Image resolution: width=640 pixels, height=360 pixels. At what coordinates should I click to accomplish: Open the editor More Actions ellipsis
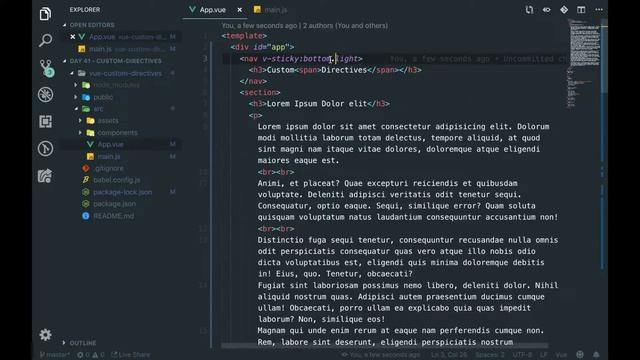(x=599, y=9)
